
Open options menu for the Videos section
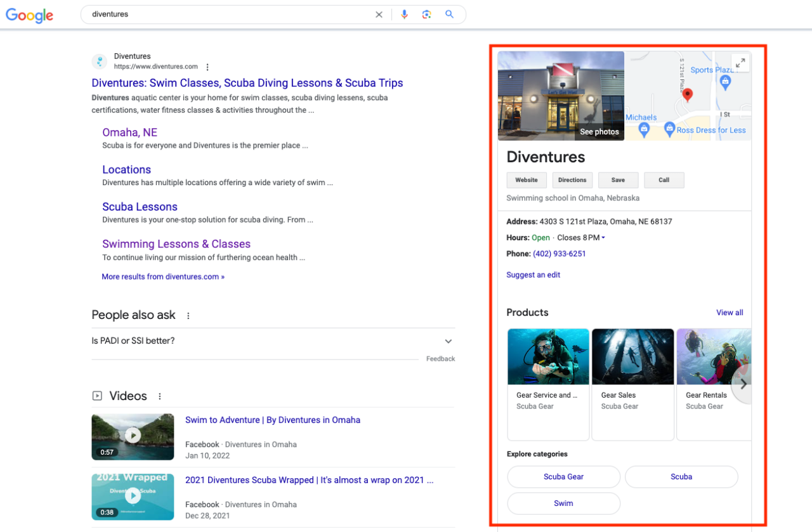click(x=159, y=396)
